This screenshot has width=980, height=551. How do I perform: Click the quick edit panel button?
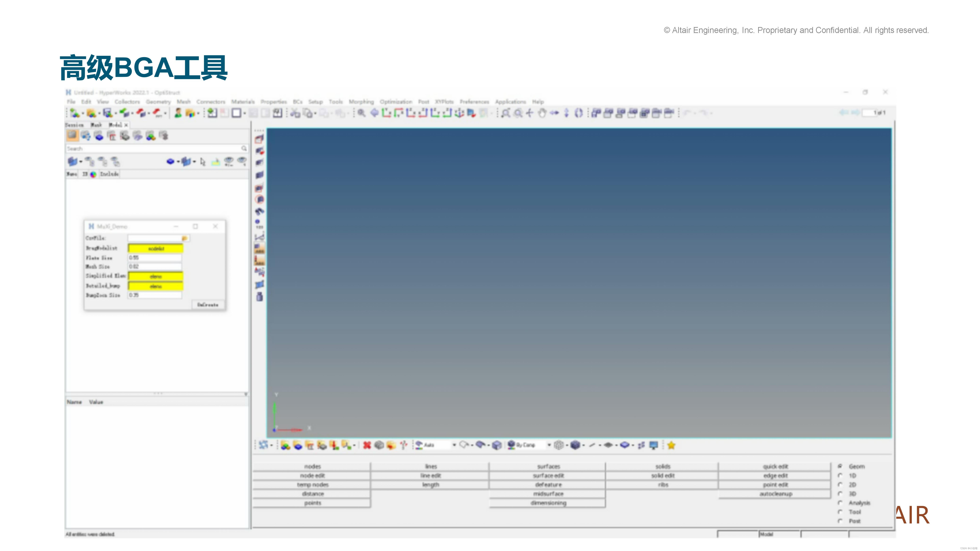[775, 467]
